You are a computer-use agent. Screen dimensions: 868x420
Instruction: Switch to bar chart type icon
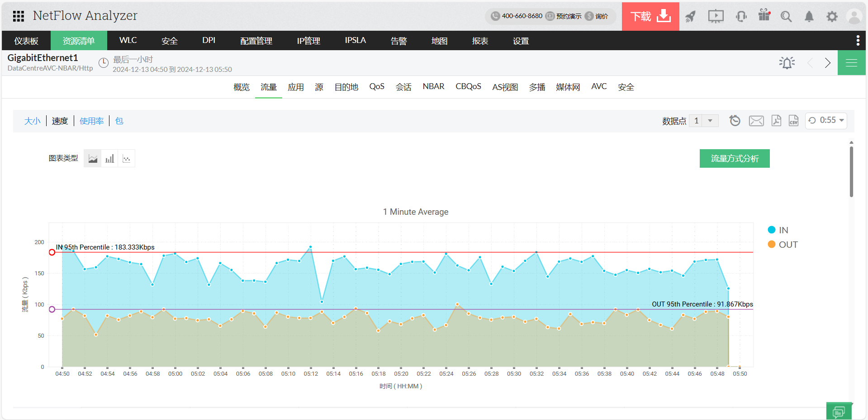(109, 159)
